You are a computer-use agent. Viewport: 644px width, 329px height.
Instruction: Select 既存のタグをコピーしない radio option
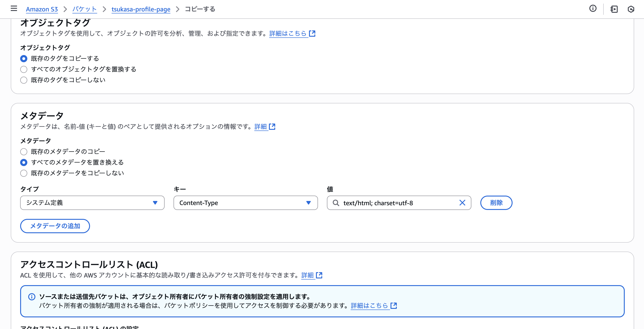tap(24, 80)
